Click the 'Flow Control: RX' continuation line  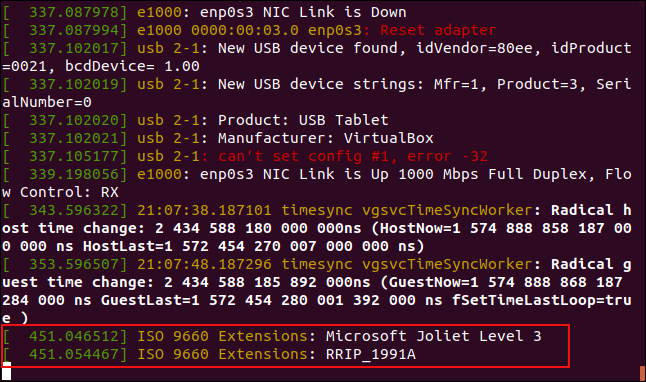(x=61, y=192)
